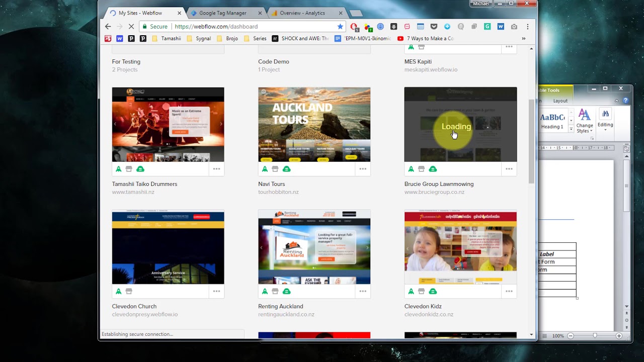Viewport: 644px width, 362px height.
Task: Open the Clevedon Church designer icon
Action: coord(119,291)
